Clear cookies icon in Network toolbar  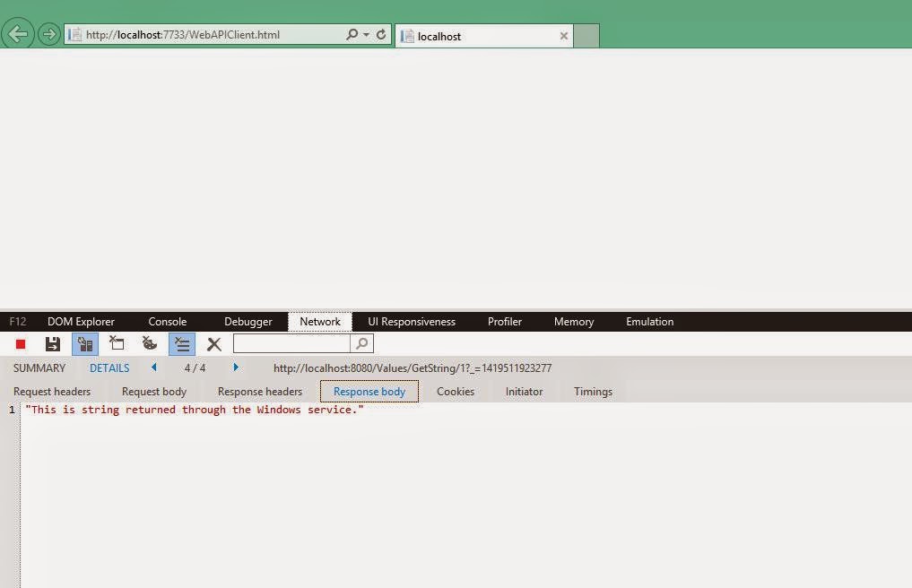click(150, 343)
